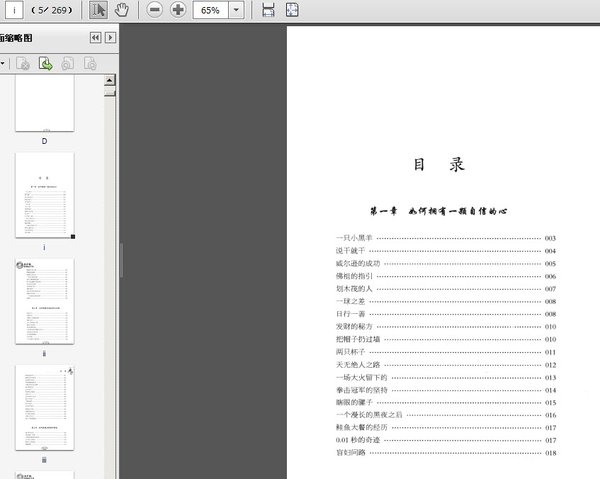This screenshot has height=479, width=600.
Task: Click the fourth grayed thumbnail toolbar icon
Action: click(x=90, y=64)
